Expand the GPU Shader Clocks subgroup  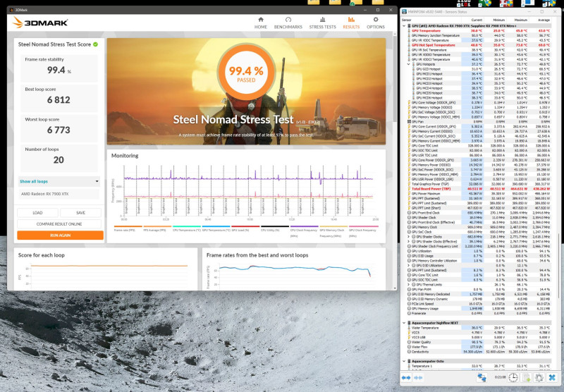tap(409, 237)
